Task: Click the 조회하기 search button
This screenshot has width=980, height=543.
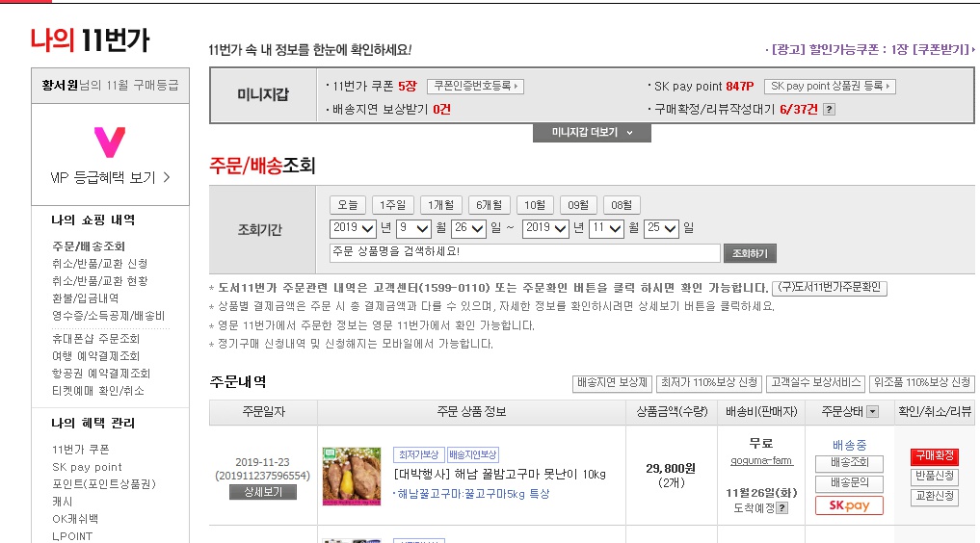Action: click(x=750, y=253)
